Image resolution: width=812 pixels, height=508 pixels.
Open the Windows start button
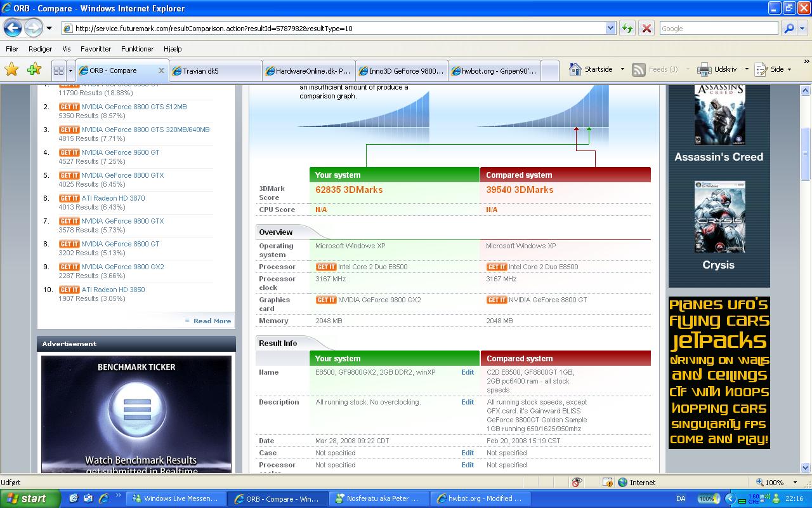click(x=30, y=498)
